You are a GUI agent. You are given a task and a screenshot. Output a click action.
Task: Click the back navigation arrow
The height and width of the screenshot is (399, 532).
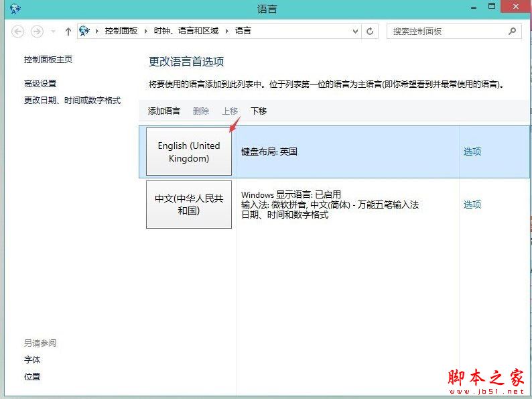pyautogui.click(x=18, y=32)
